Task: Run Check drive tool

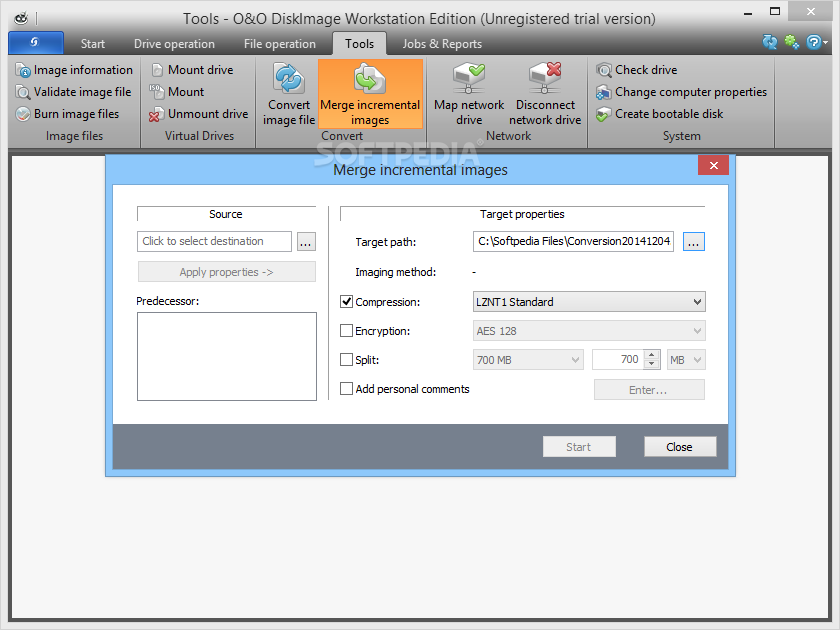Action: [x=636, y=70]
